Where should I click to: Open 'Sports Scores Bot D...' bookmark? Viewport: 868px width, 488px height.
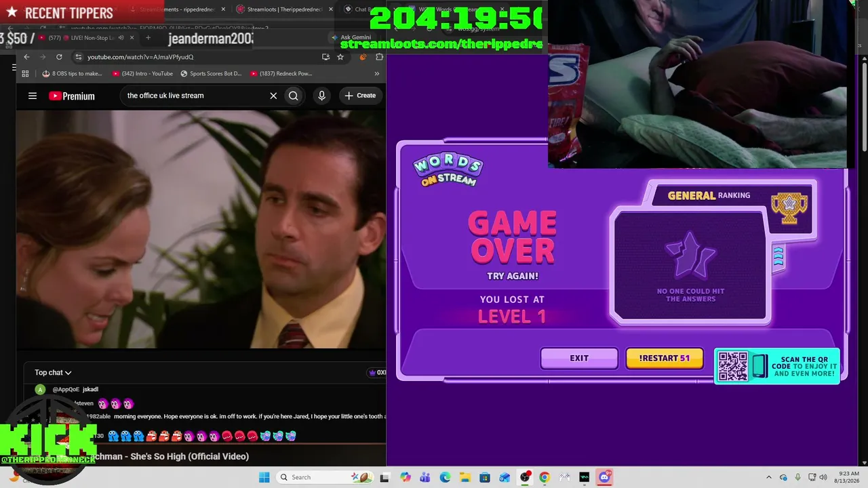[x=211, y=74]
